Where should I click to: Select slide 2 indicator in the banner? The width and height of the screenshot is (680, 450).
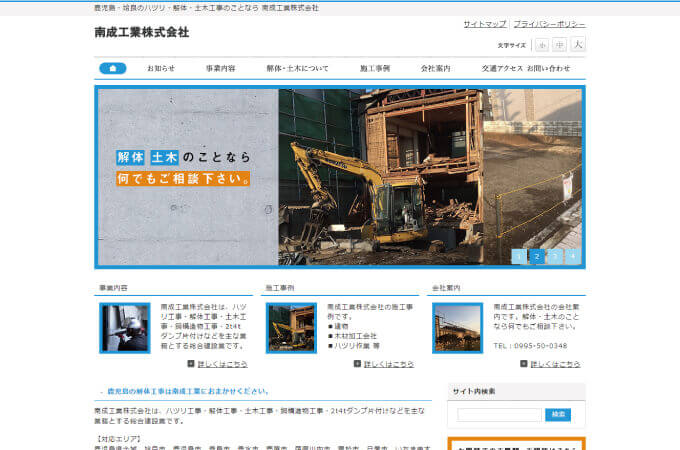click(537, 256)
